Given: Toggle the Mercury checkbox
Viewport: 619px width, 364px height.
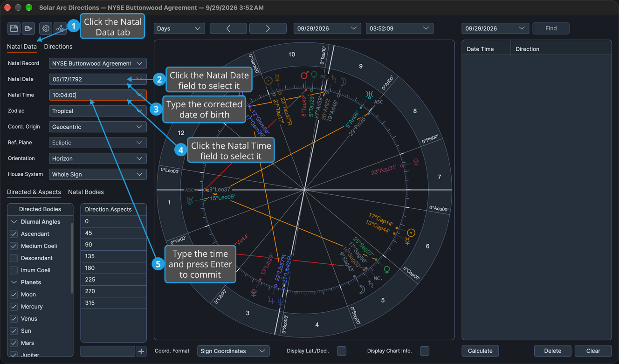Looking at the screenshot, I should point(14,307).
